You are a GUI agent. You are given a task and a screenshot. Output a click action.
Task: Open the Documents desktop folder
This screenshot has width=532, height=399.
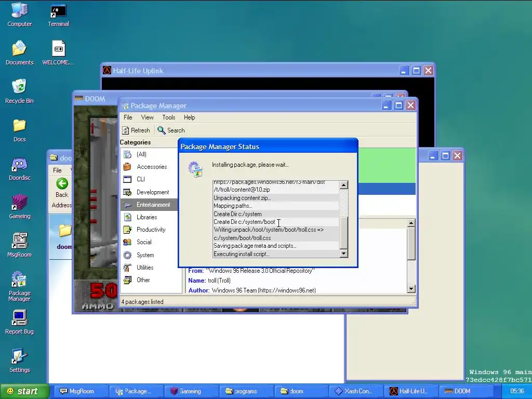(x=19, y=53)
